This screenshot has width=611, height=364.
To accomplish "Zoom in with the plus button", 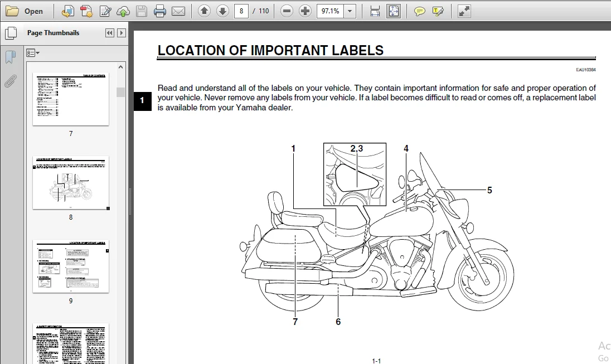I will tap(305, 11).
